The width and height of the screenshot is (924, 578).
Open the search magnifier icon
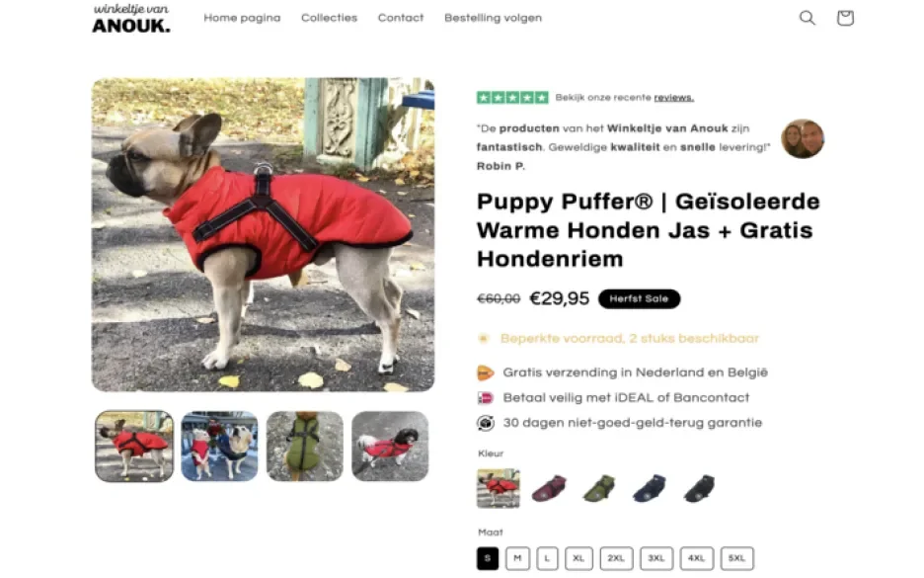pyautogui.click(x=807, y=18)
